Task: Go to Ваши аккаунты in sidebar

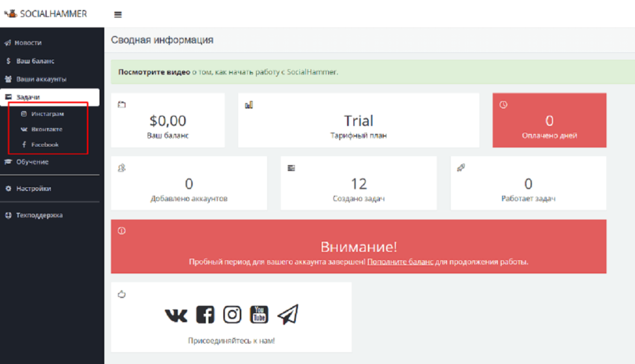Action: (41, 79)
